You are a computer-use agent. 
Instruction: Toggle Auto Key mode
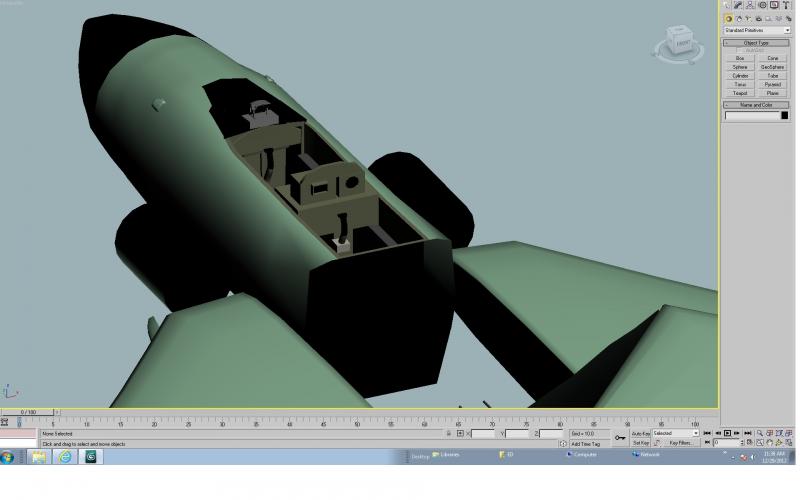(x=641, y=433)
